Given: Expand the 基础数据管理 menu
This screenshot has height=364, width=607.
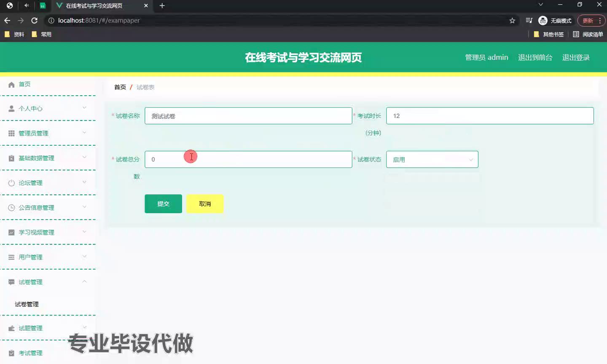Looking at the screenshot, I should (46, 158).
